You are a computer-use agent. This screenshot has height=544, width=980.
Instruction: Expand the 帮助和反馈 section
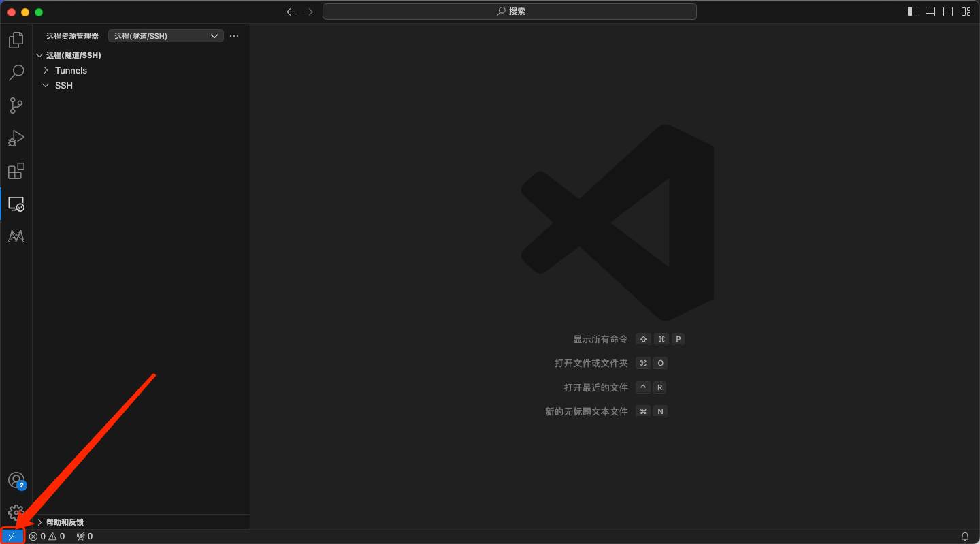pyautogui.click(x=142, y=522)
